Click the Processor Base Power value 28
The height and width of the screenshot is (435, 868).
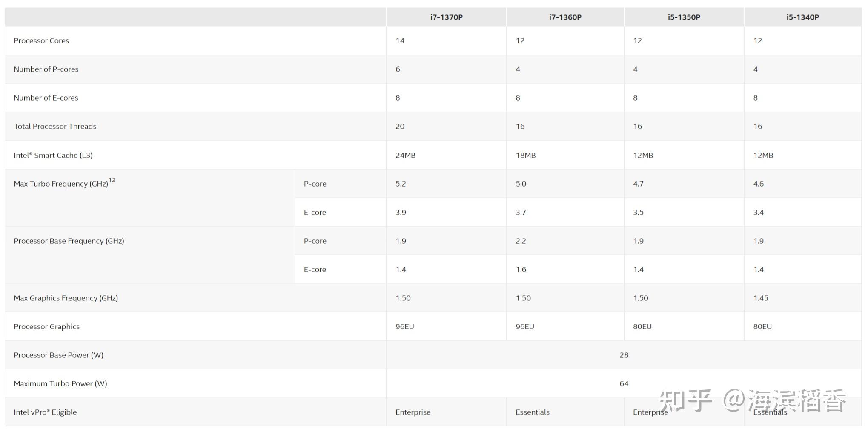pyautogui.click(x=624, y=355)
